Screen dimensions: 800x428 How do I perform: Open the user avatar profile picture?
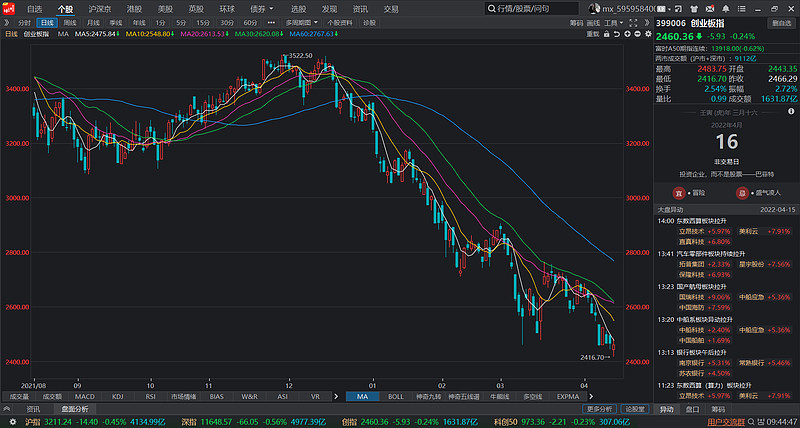[594, 9]
